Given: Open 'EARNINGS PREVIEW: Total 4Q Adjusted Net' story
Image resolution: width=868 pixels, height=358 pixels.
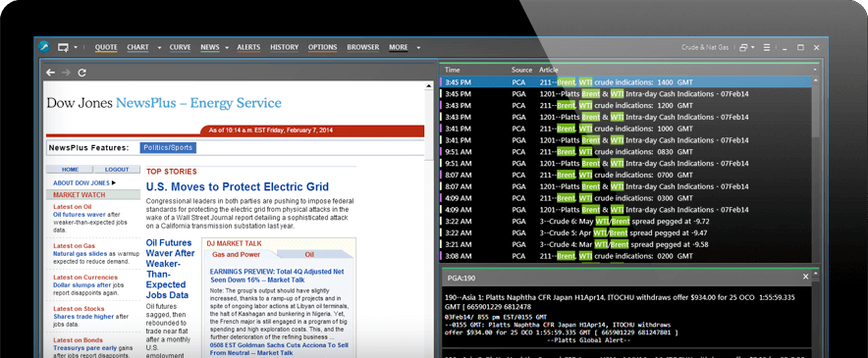Looking at the screenshot, I should pyautogui.click(x=277, y=277).
